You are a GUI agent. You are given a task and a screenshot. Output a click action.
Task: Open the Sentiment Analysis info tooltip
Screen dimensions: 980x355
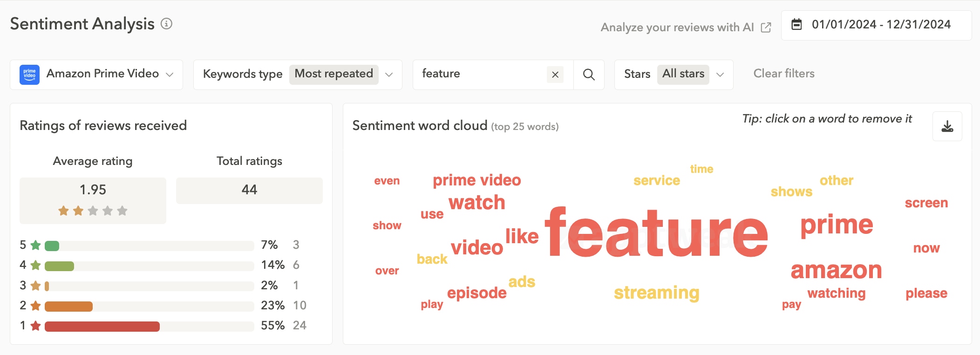(x=166, y=23)
